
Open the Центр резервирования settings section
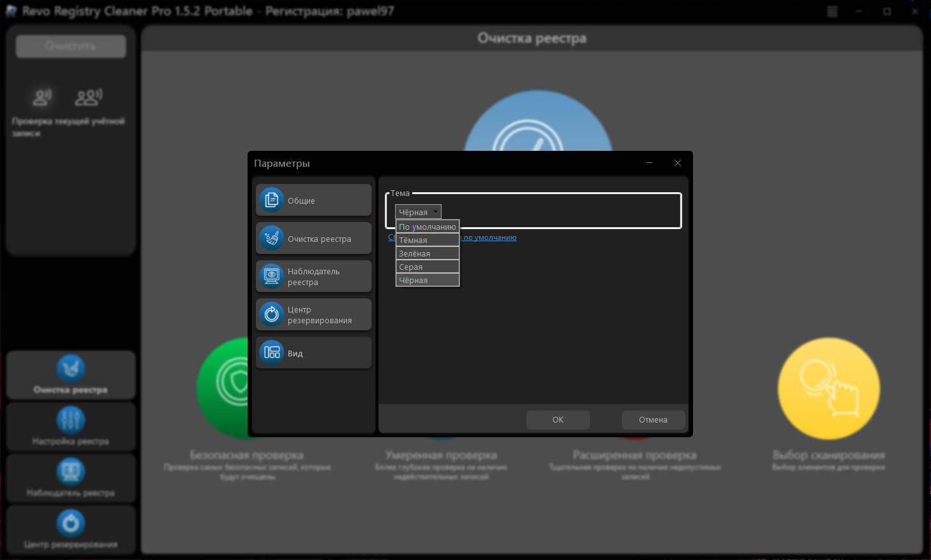(x=314, y=314)
